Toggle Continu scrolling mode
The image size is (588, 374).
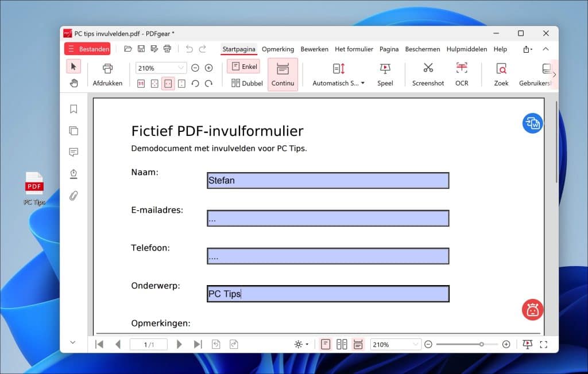click(283, 75)
